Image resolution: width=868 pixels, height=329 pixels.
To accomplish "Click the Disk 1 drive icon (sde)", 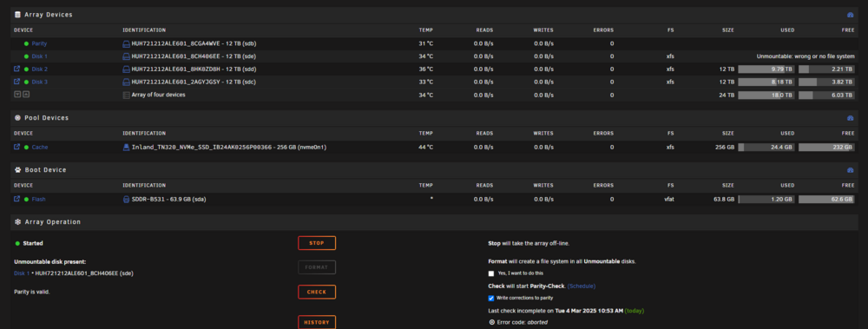I will 126,56.
